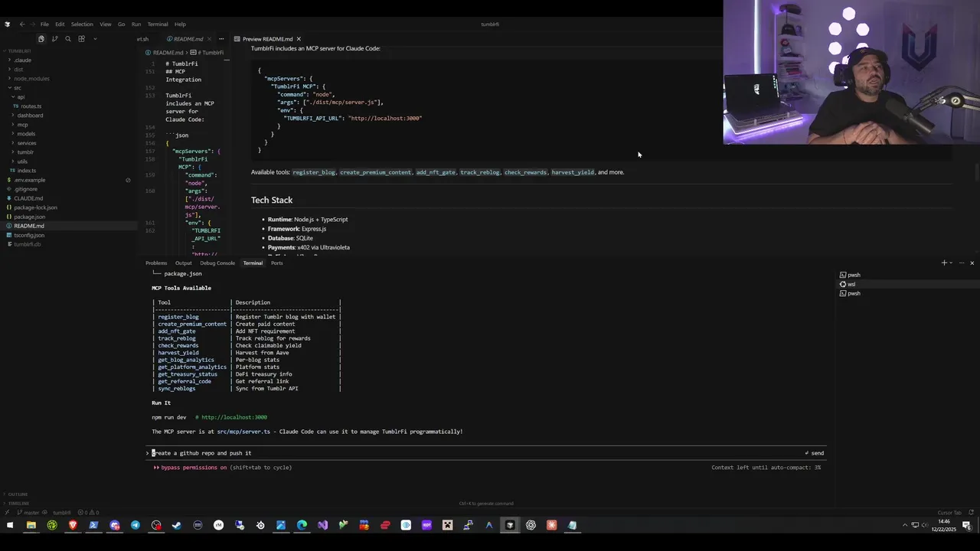
Task: Expand the .claude folder
Action: (22, 60)
